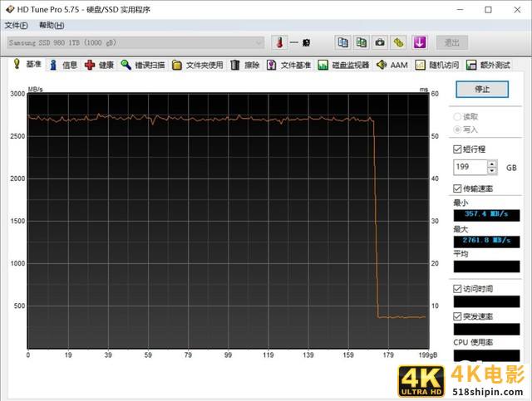Screen dimensions: 532x401
Task: Open the 额外测试 extra tests tab
Action: [x=489, y=65]
